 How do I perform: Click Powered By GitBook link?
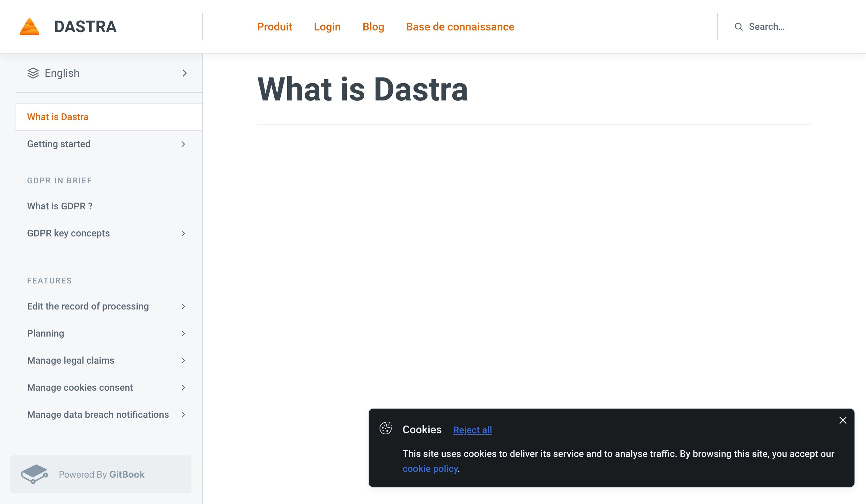pos(101,474)
